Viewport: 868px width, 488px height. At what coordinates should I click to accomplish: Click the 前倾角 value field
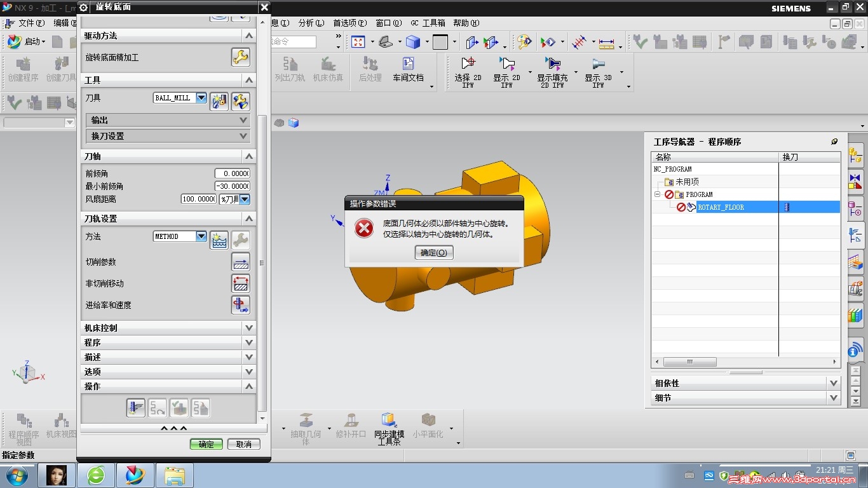click(233, 173)
